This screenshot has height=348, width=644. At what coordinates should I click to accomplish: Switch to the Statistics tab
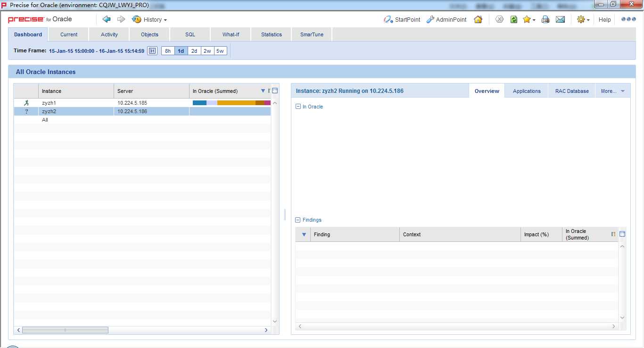pos(272,34)
